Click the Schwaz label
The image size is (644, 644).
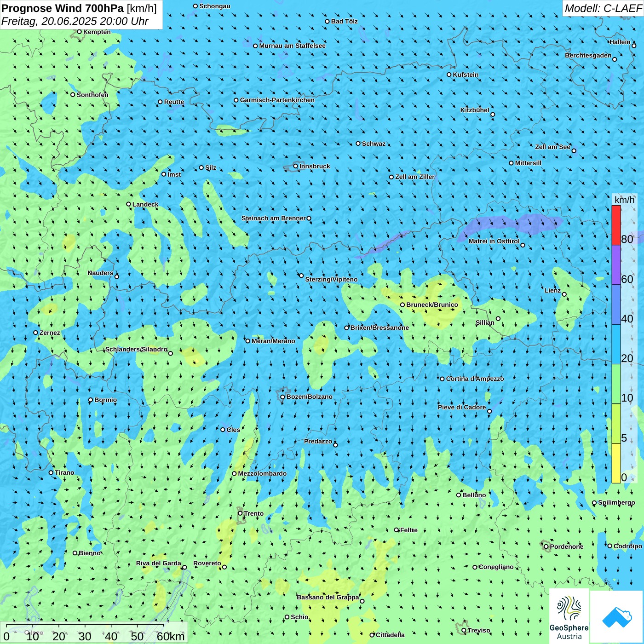pos(374,144)
